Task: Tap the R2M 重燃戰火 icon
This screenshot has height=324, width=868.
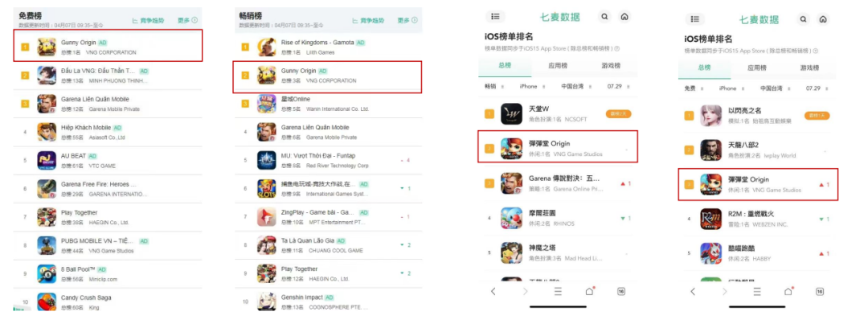Action: [710, 219]
